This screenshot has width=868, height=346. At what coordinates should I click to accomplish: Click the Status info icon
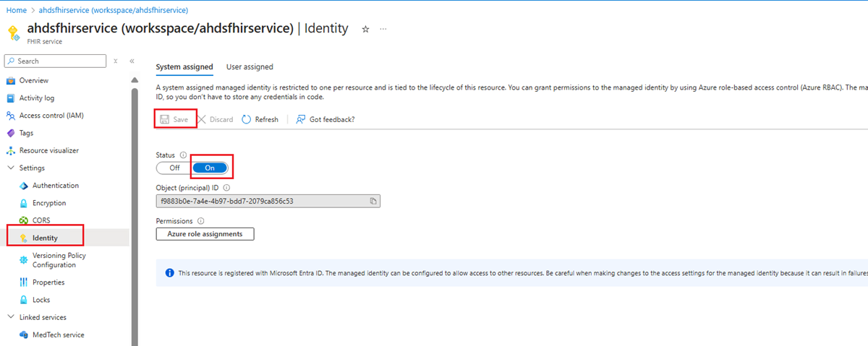184,155
